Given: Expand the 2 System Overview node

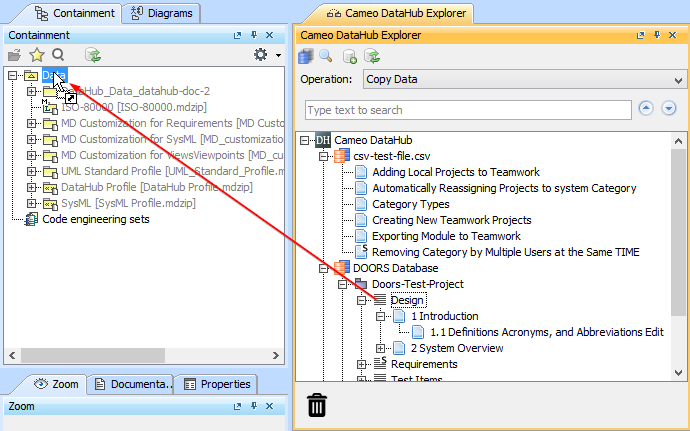Looking at the screenshot, I should (380, 348).
